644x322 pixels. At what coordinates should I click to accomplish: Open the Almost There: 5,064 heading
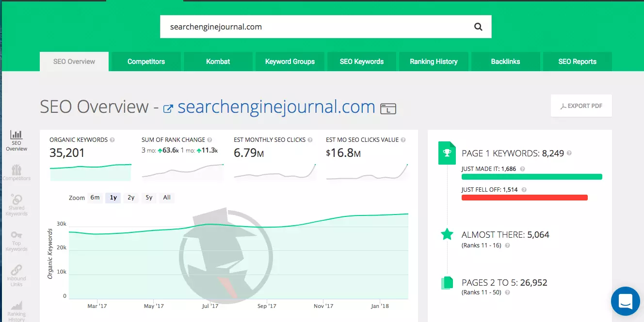pyautogui.click(x=505, y=235)
